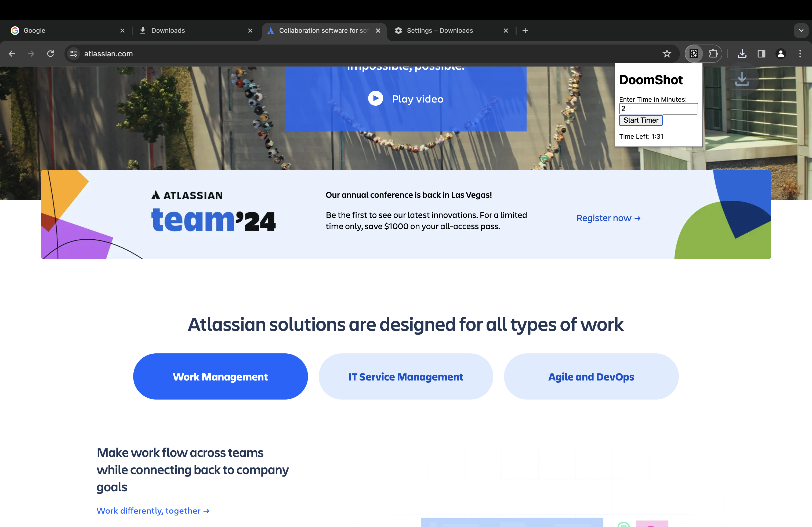Click the minutes input field

tap(658, 109)
